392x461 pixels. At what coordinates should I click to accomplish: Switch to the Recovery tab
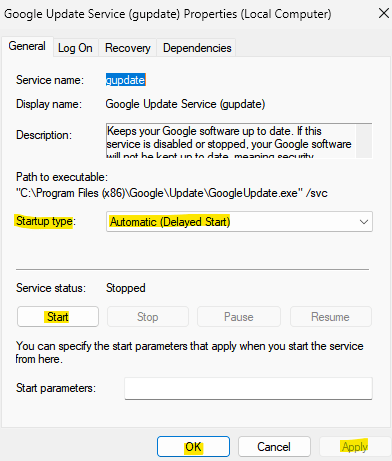tap(128, 48)
